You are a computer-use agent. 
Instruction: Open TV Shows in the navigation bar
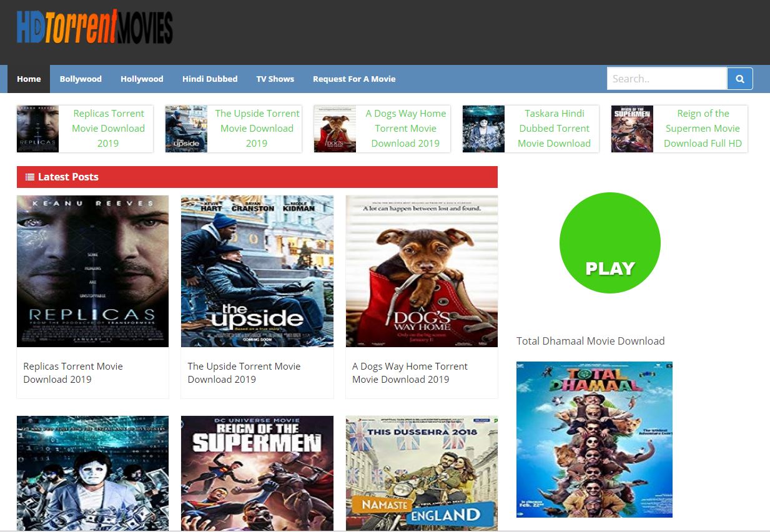point(275,79)
